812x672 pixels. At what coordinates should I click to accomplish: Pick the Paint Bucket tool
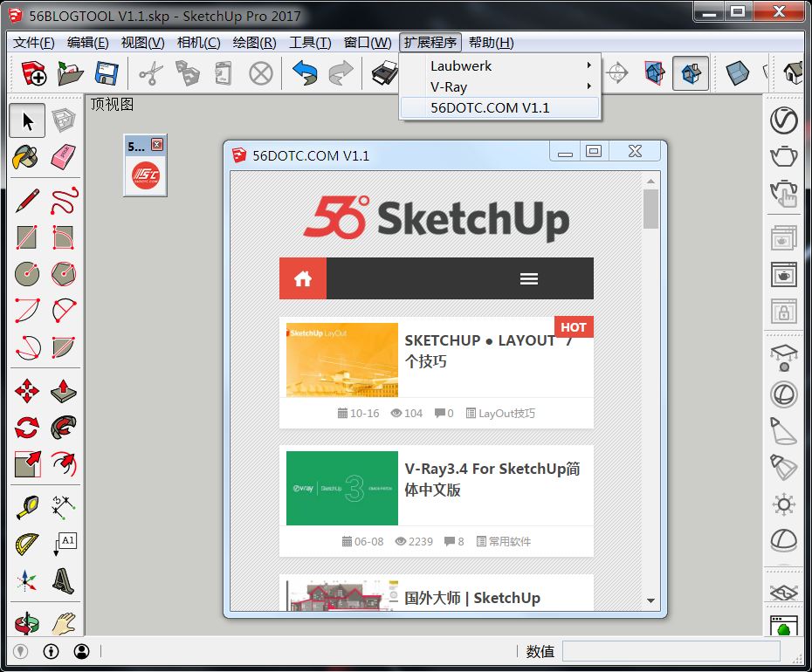[26, 157]
